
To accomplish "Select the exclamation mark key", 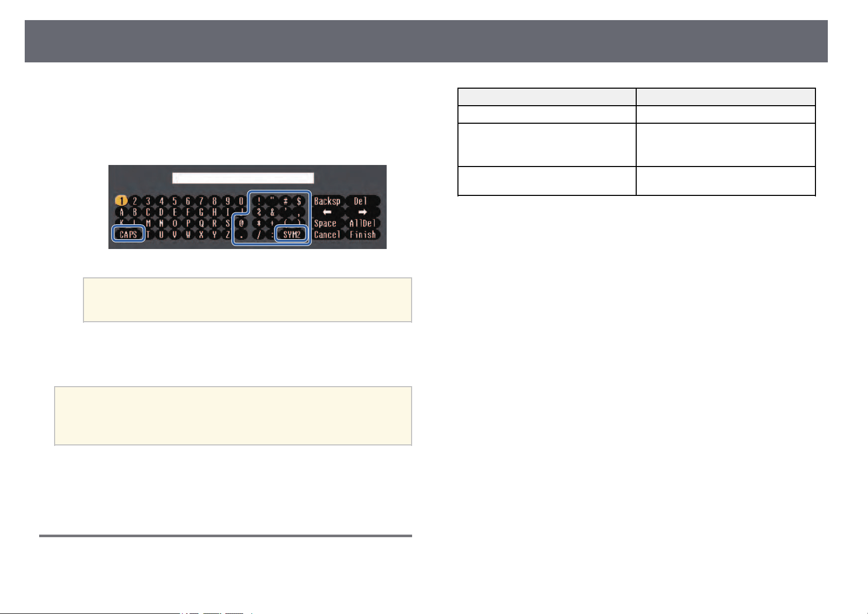I will pos(259,201).
